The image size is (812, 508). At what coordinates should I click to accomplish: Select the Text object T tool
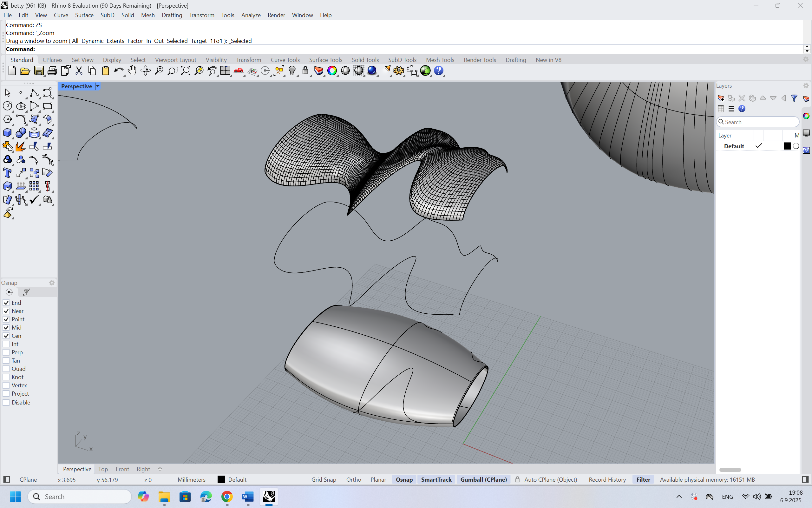pos(7,173)
